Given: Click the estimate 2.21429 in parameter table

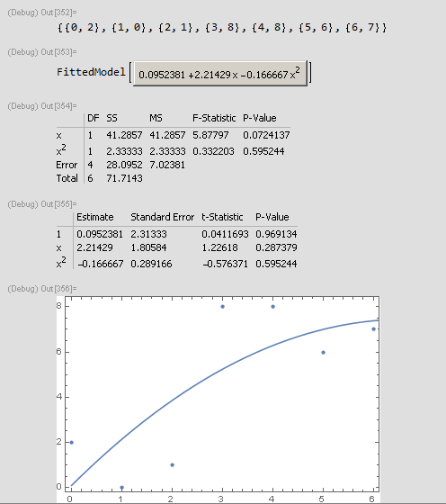Looking at the screenshot, I should [x=94, y=247].
